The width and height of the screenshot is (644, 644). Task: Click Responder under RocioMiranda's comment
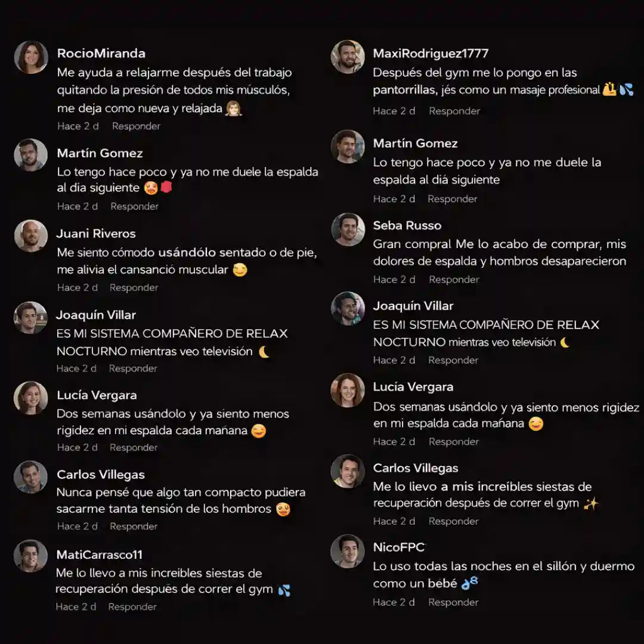point(136,126)
